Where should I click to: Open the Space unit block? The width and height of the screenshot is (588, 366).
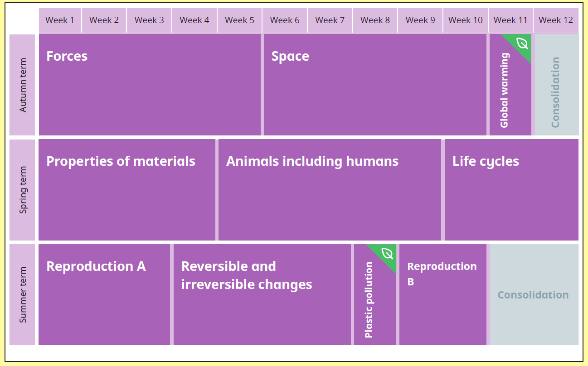pyautogui.click(x=375, y=85)
